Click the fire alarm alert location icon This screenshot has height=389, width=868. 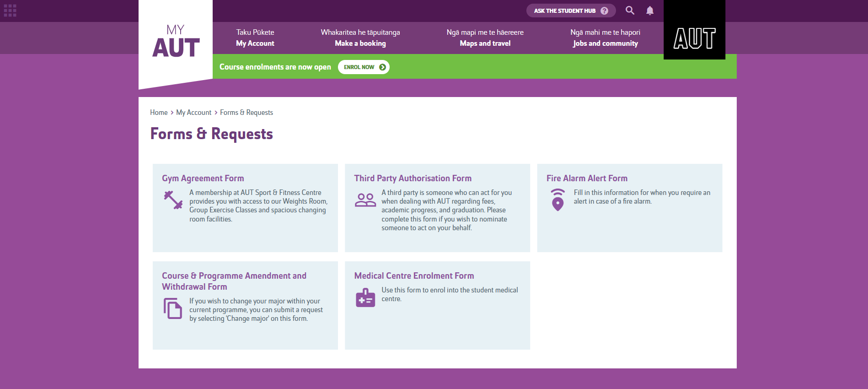tap(557, 200)
